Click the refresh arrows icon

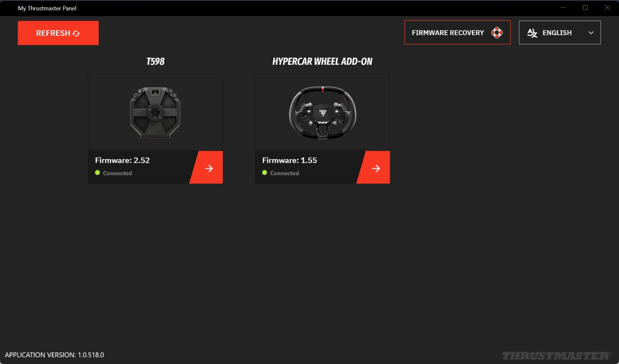(76, 33)
